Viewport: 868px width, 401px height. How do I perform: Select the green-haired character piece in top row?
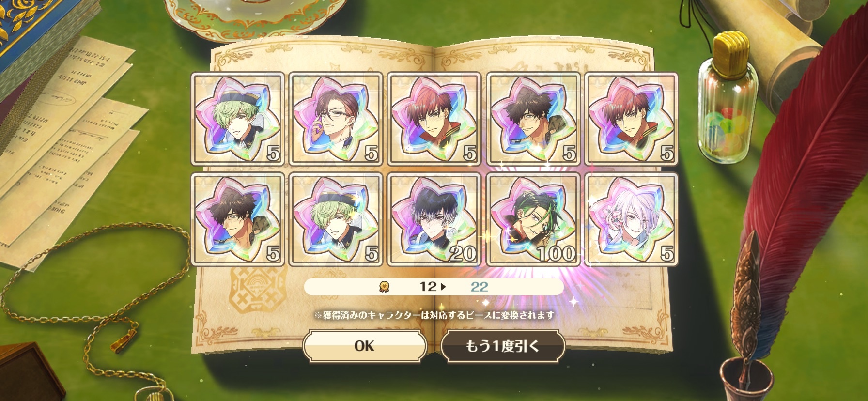237,119
